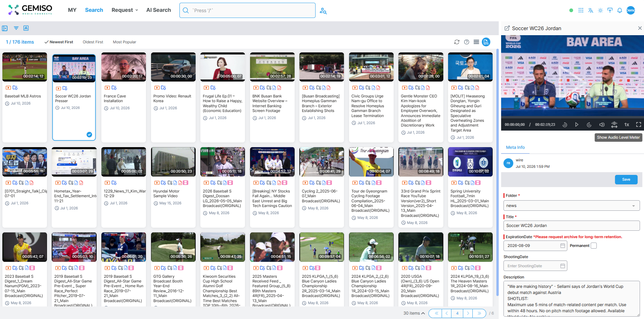Click the user search icon beside search box
The image size is (644, 319).
point(323,11)
